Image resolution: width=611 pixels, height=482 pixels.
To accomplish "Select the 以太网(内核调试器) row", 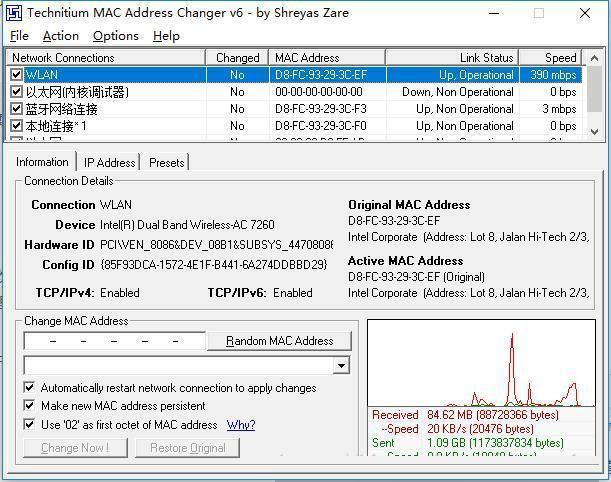I will [294, 92].
